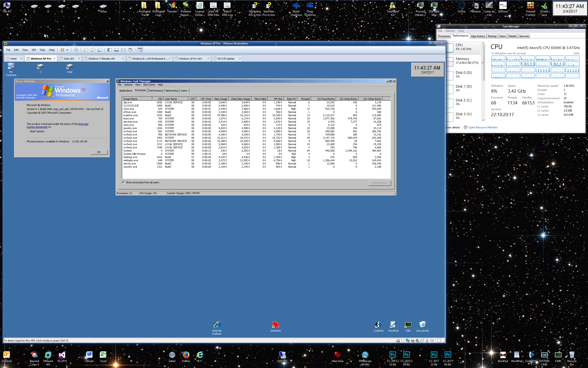Close the Windows 8.1 x64 Enterprise tab
Image resolution: width=588 pixels, height=368 pixels.
tap(170, 58)
